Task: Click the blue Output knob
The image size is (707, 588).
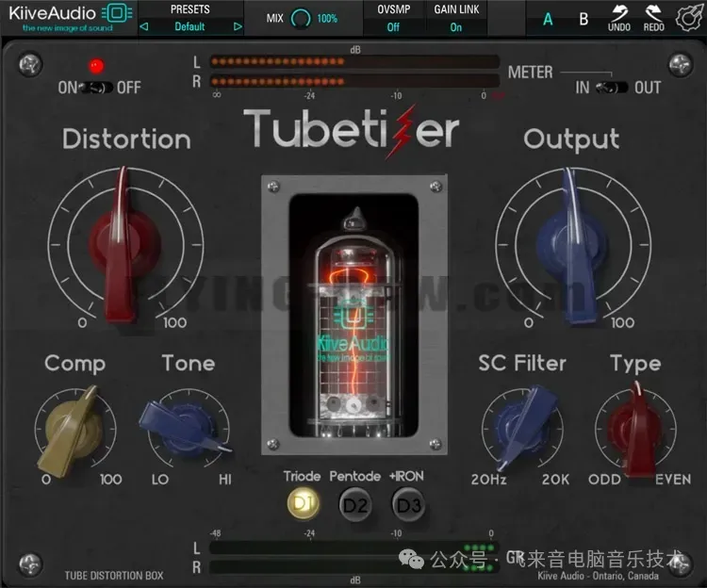Action: click(572, 246)
